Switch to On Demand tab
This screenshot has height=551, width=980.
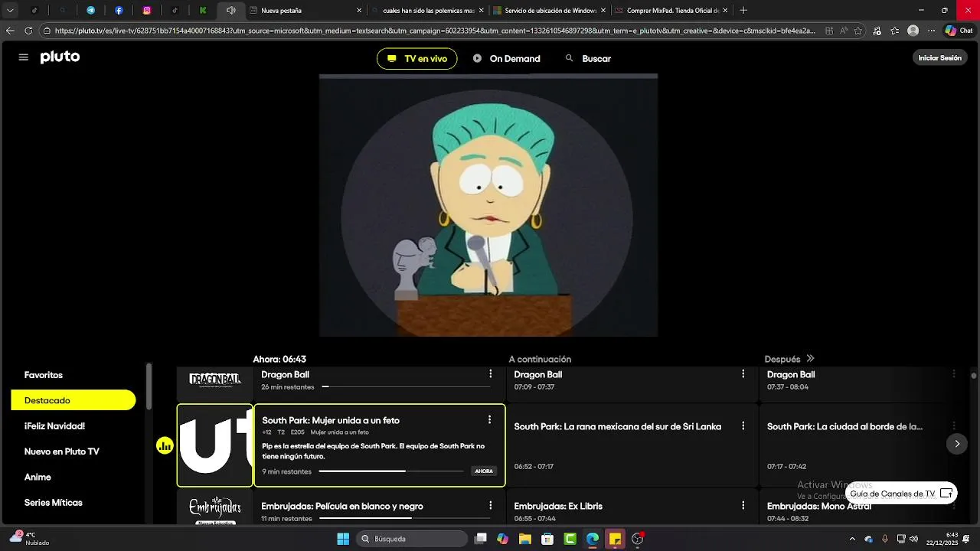coord(506,59)
